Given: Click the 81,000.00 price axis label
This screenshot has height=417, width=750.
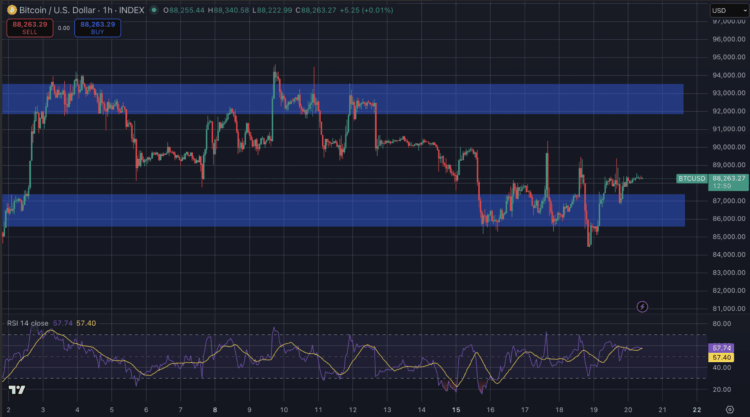Looking at the screenshot, I should click(729, 308).
